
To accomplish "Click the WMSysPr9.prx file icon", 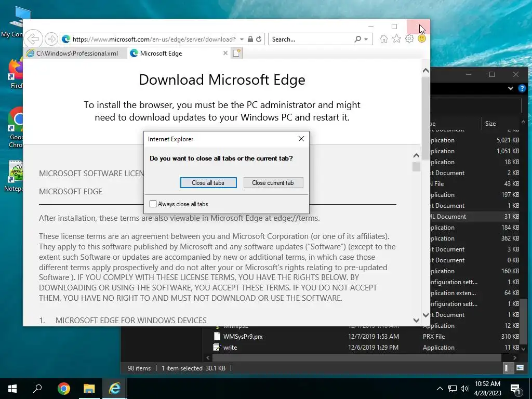I will click(x=217, y=336).
